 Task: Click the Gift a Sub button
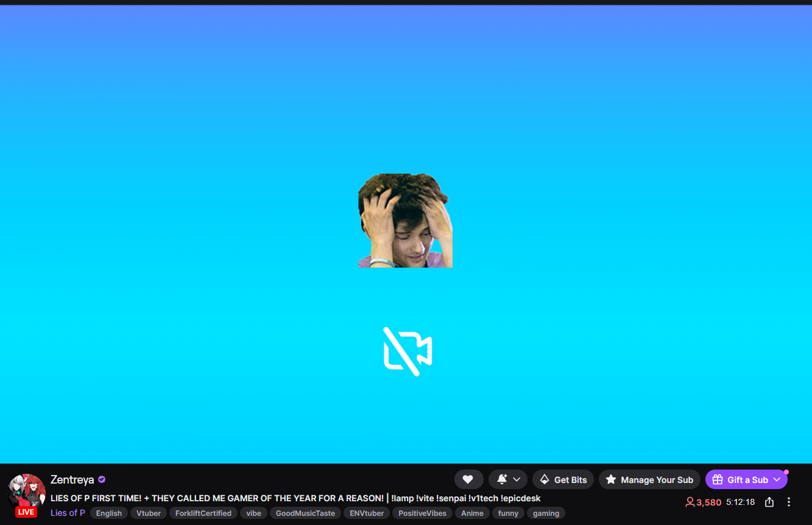click(746, 480)
